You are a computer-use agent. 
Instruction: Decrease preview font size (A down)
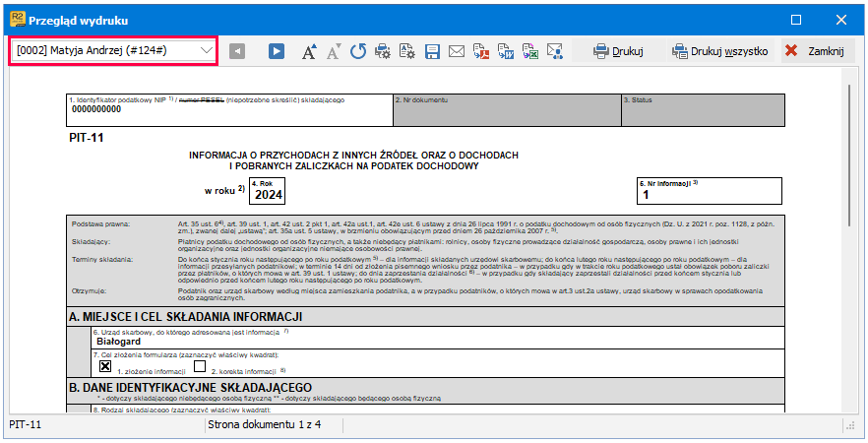coord(334,51)
